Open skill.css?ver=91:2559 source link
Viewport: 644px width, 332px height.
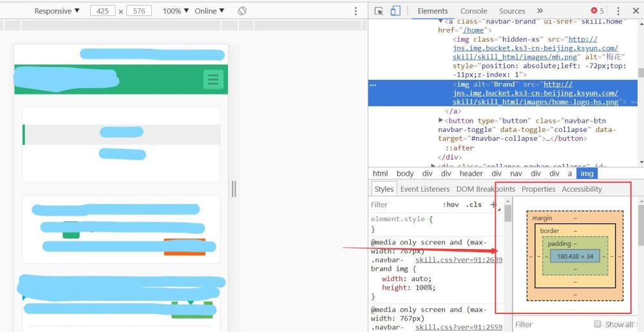pos(459,327)
